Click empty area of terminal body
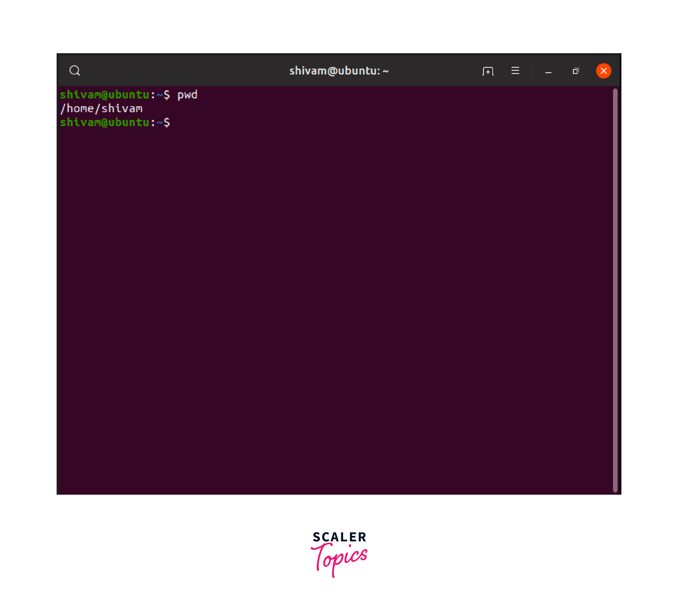 [x=336, y=302]
